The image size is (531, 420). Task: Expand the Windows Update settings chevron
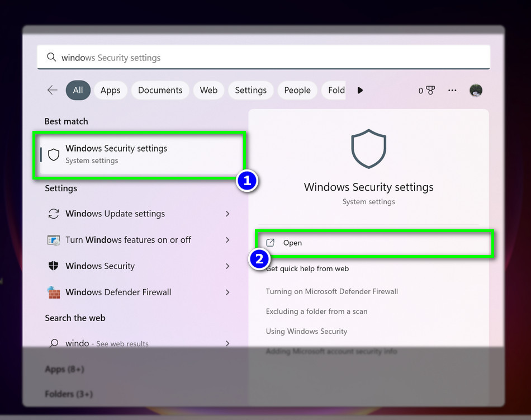tap(227, 214)
